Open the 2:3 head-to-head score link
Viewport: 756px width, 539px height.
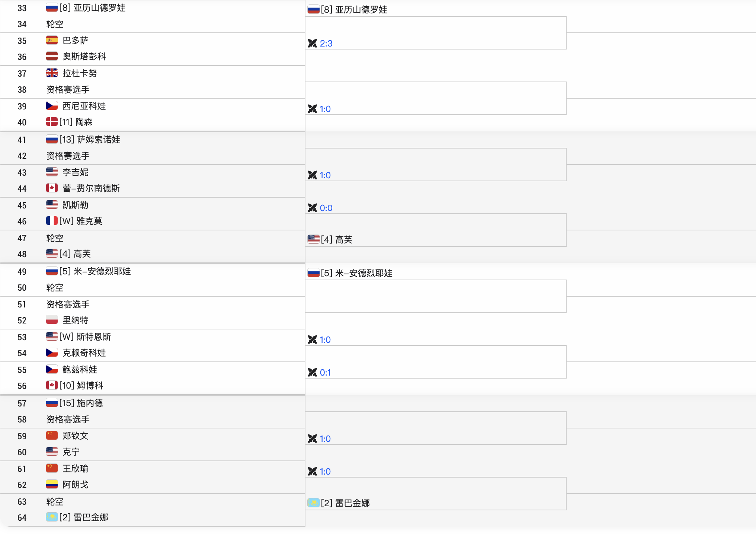[326, 44]
